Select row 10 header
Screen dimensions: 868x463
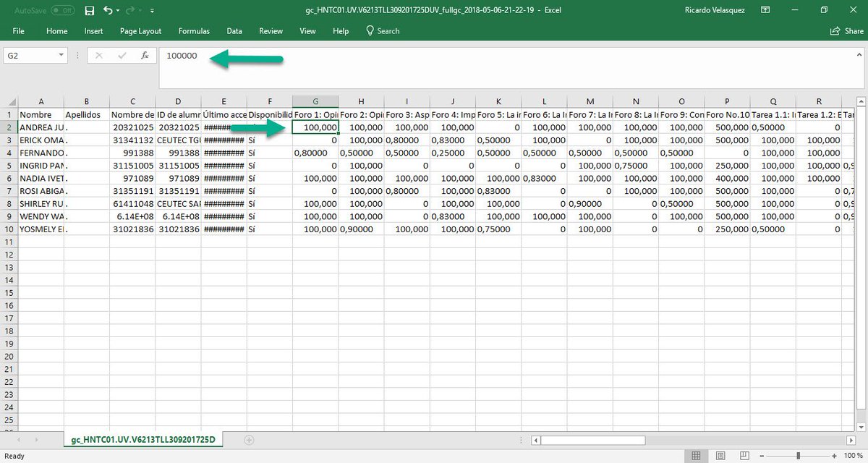pos(9,229)
